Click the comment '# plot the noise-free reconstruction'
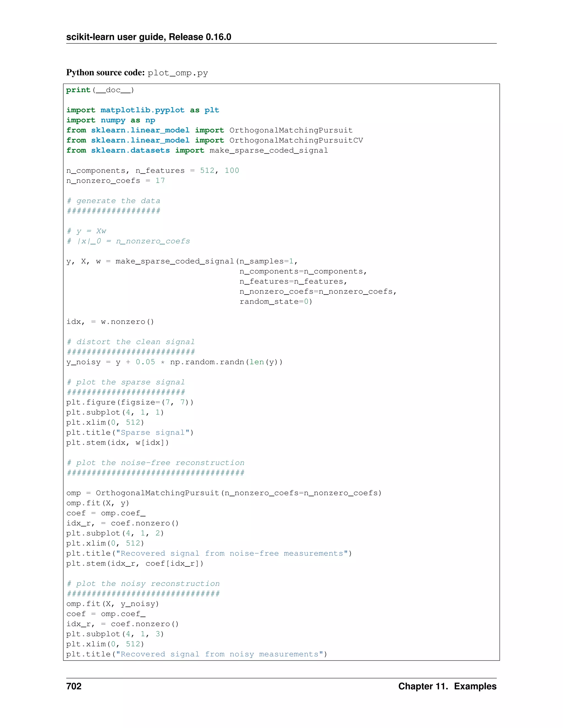 tap(155, 463)
